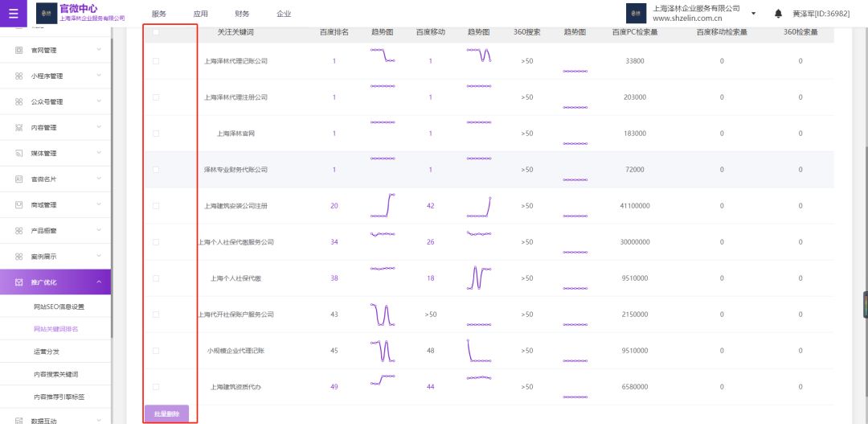Click the 小程序管理 sidebar icon
The image size is (868, 424).
click(x=19, y=76)
